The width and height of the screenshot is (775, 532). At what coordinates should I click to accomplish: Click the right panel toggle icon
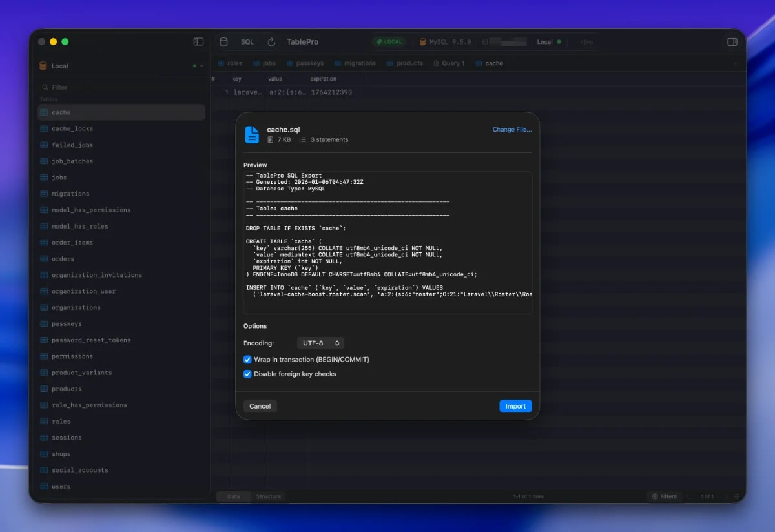pos(732,41)
